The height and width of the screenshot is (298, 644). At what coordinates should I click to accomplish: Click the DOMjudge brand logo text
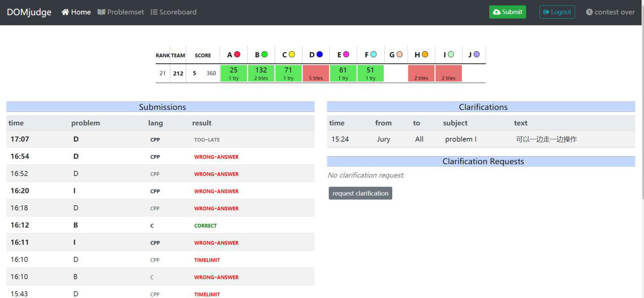point(29,12)
